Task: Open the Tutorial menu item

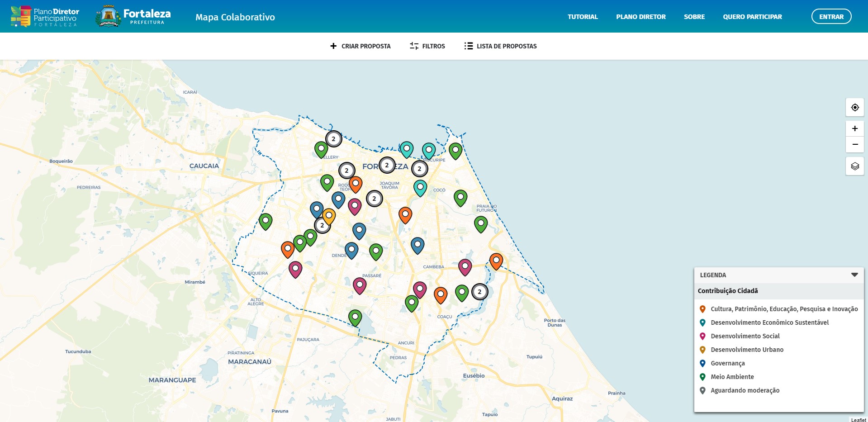Action: [583, 17]
